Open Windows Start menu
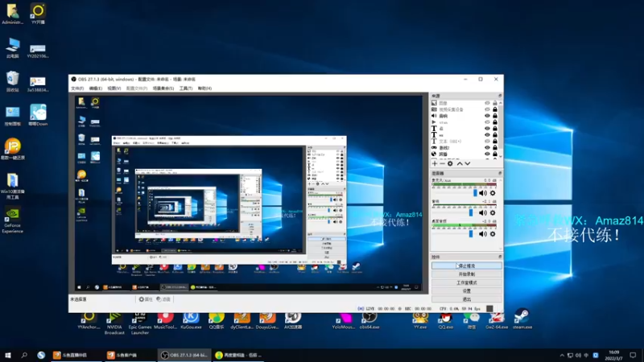Image resolution: width=644 pixels, height=362 pixels. point(8,356)
